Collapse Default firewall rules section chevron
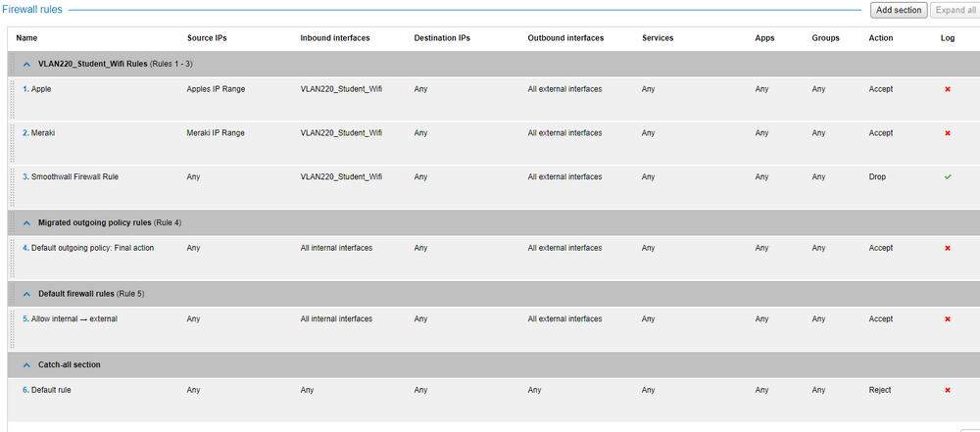Screen dimensions: 980x432 click(26, 294)
